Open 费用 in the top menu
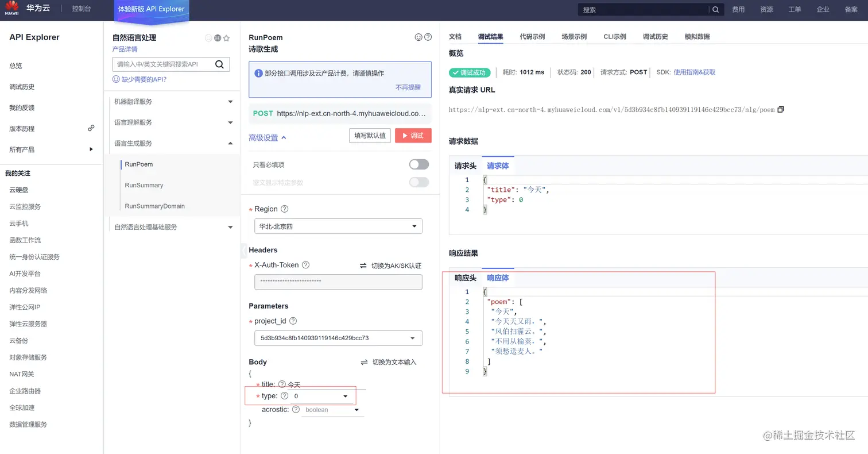Viewport: 868px width, 454px height. pos(738,9)
